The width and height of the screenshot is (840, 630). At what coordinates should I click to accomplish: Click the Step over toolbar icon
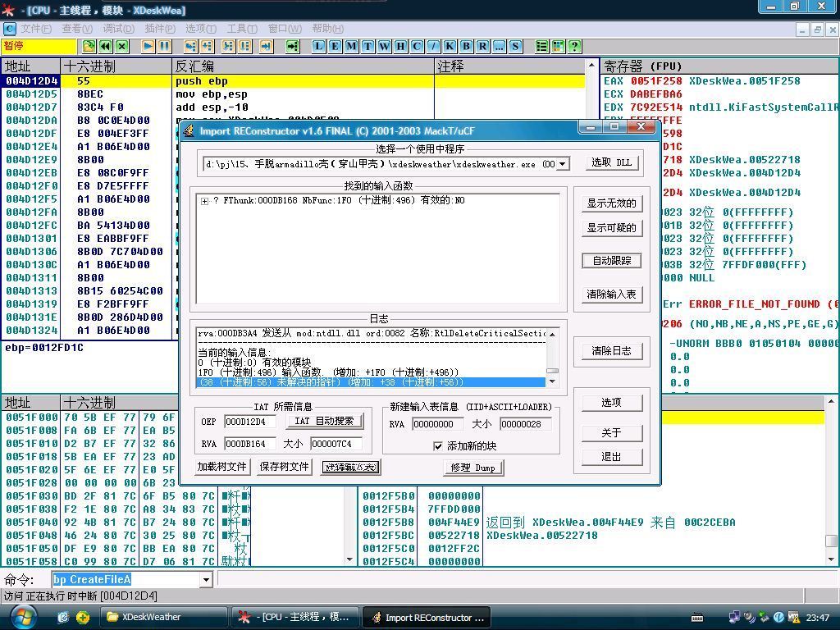[x=207, y=46]
